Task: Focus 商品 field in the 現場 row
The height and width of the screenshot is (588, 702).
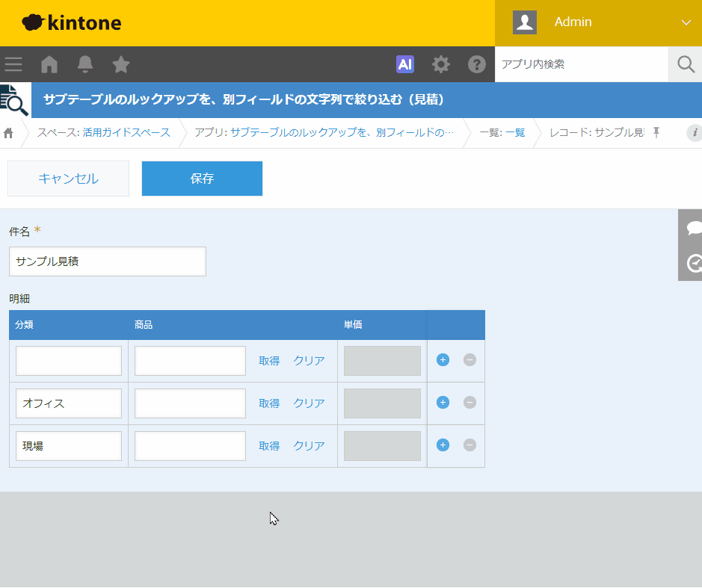Action: (191, 446)
